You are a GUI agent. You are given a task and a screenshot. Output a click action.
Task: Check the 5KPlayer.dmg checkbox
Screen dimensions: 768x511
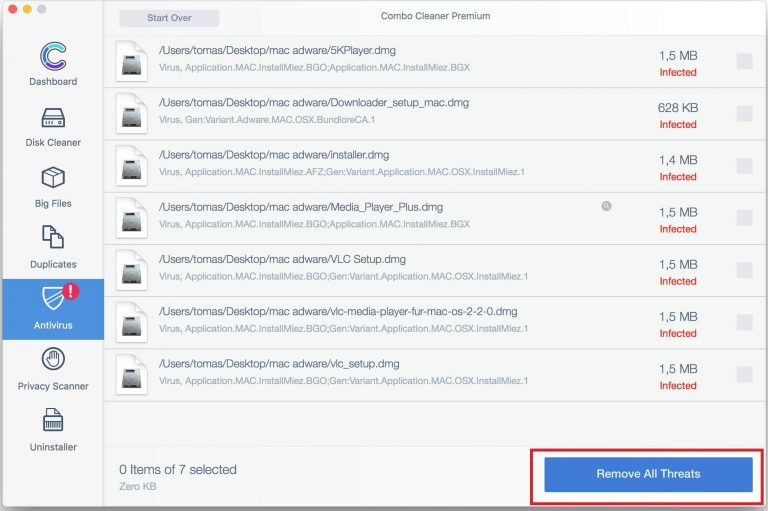[744, 61]
